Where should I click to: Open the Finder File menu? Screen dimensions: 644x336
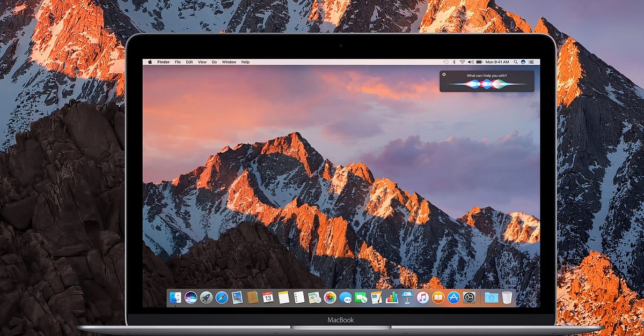[x=178, y=62]
